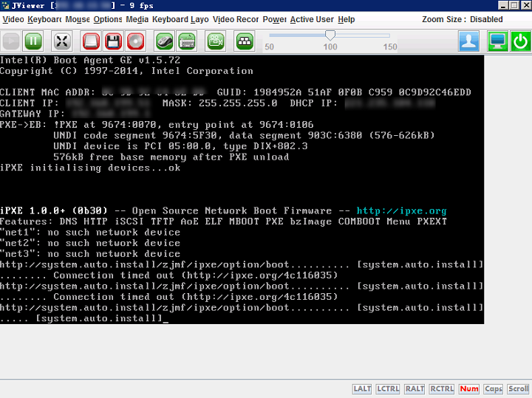
Task: Toggle full screen with the arrows icon
Action: point(62,41)
